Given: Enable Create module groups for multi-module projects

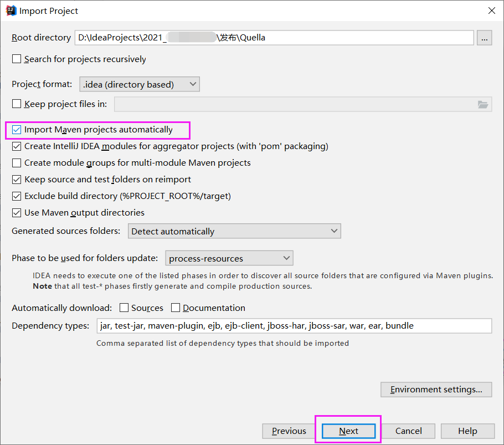Looking at the screenshot, I should click(17, 162).
